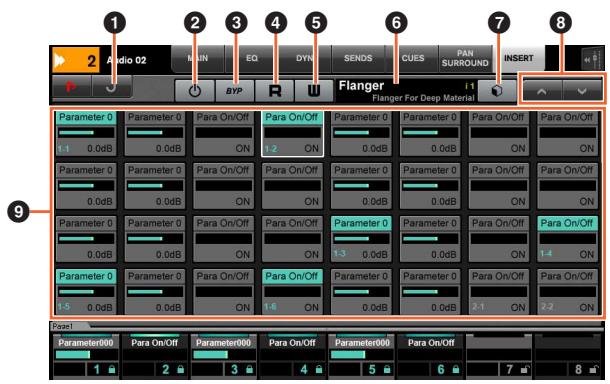Click the circular arrow icon button
This screenshot has height=384, width=610.
[x=112, y=86]
